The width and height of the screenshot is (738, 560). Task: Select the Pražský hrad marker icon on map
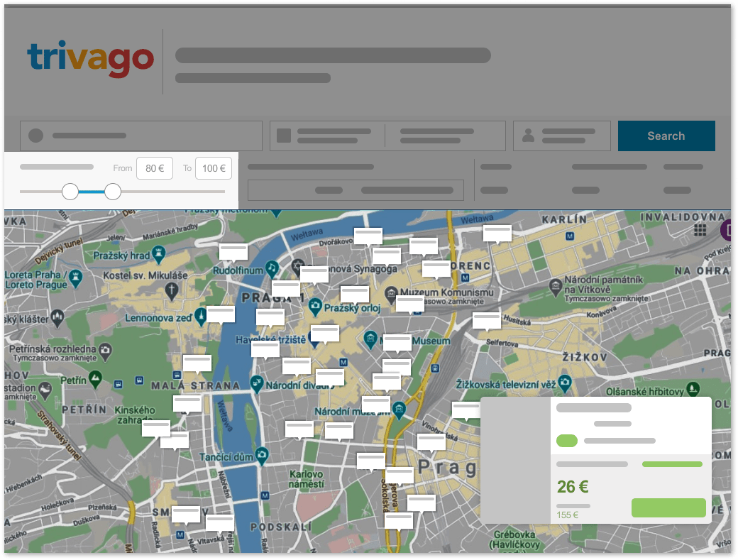pyautogui.click(x=160, y=252)
